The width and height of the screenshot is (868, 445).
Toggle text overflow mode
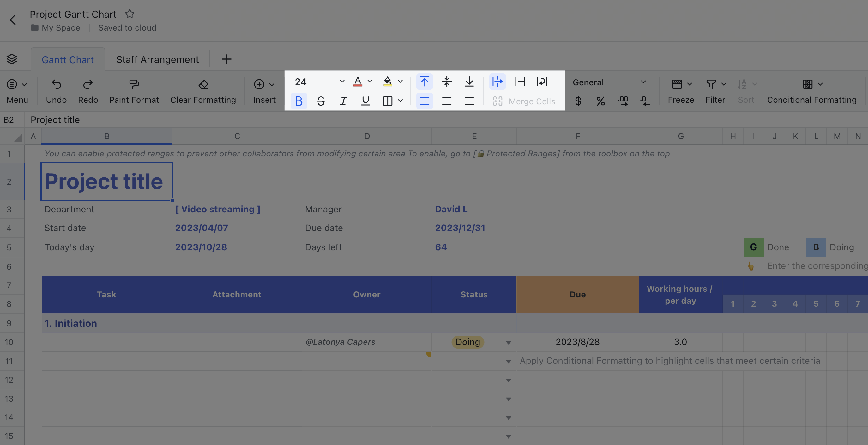[x=497, y=82]
